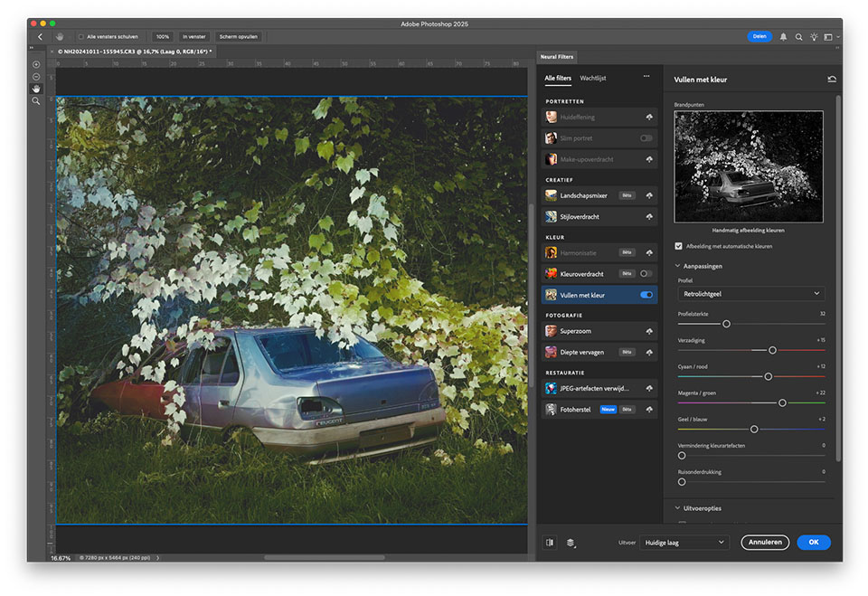The image size is (868, 596).
Task: Select the Hand tool in the left toolbar
Action: (x=36, y=89)
